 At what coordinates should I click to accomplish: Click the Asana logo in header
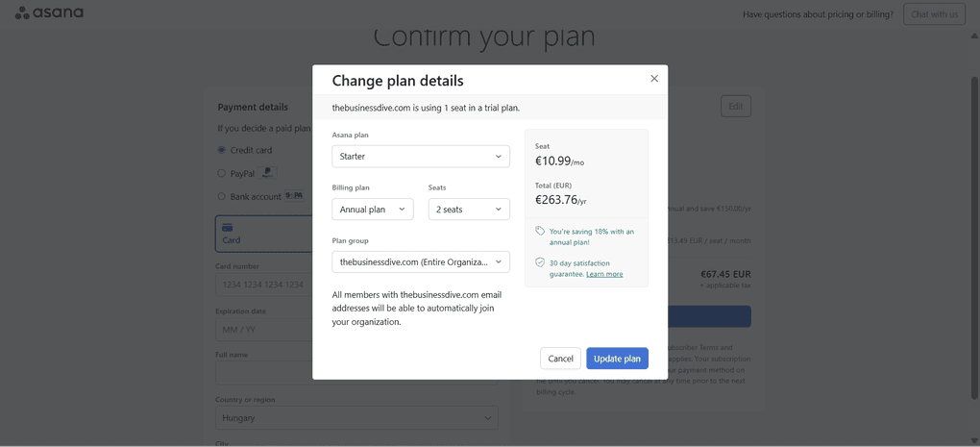click(x=49, y=13)
